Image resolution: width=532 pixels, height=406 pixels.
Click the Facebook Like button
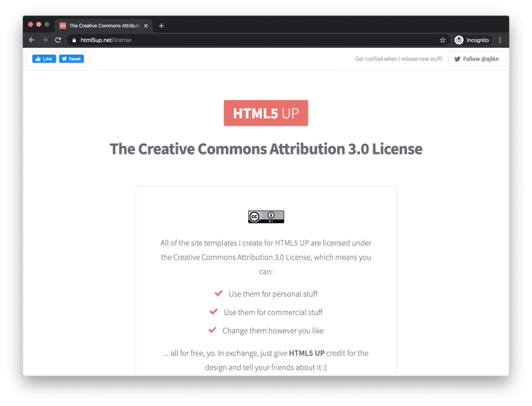coord(44,59)
